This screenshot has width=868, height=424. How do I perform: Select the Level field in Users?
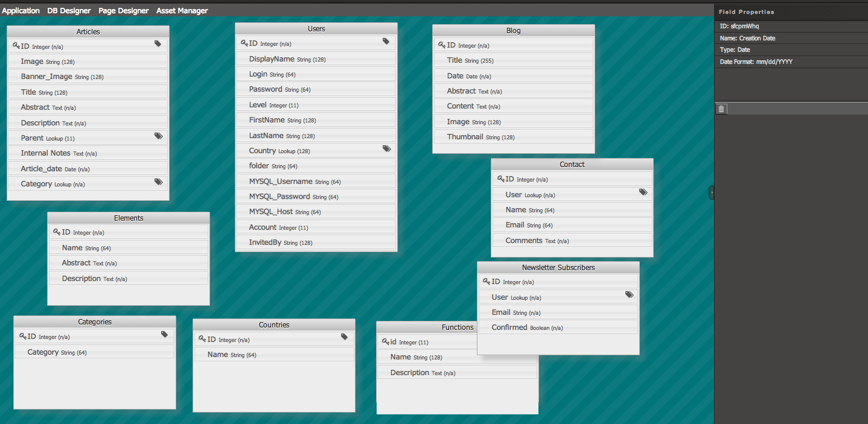[x=316, y=105]
